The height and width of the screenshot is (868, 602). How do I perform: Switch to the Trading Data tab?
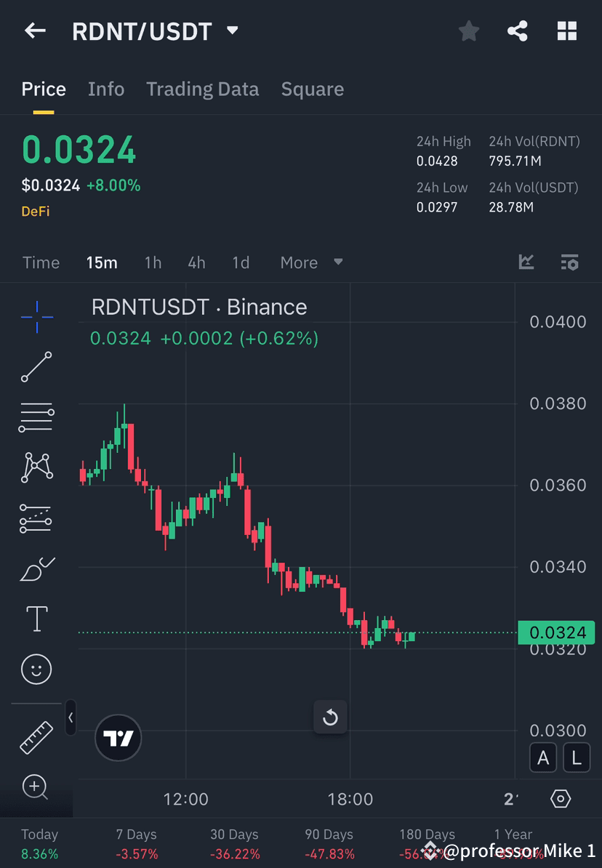coord(202,89)
